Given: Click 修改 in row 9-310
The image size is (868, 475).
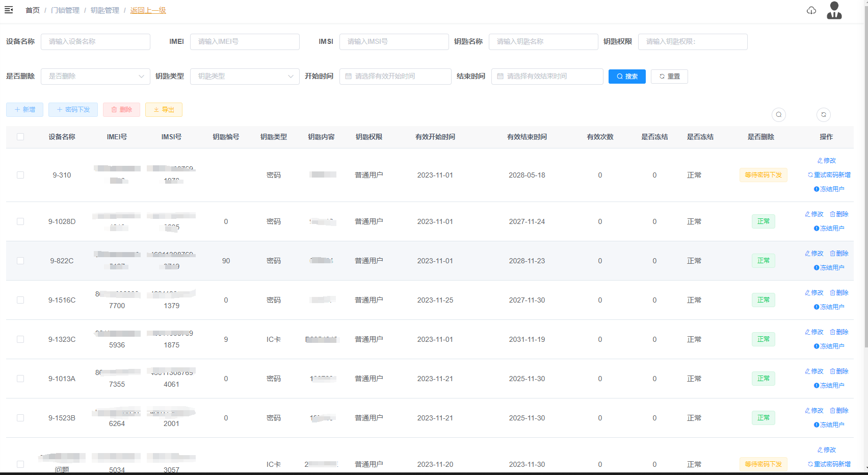Looking at the screenshot, I should 827,161.
